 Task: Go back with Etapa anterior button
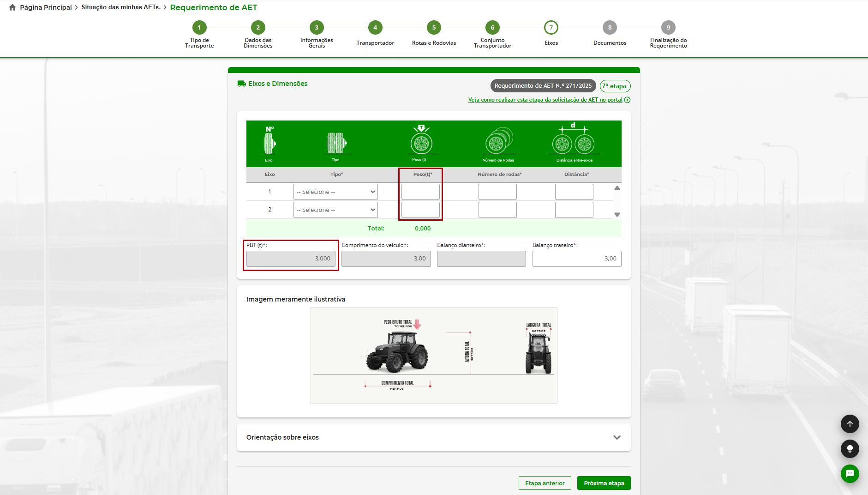click(545, 483)
